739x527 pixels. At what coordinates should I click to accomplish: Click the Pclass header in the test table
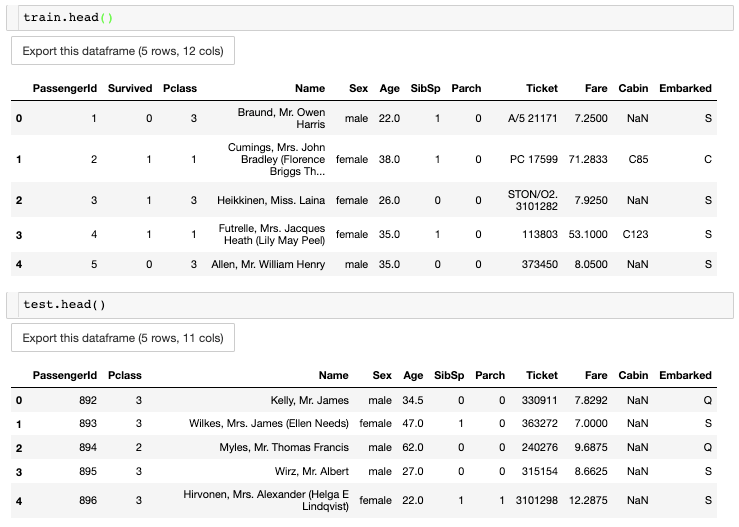pos(125,376)
